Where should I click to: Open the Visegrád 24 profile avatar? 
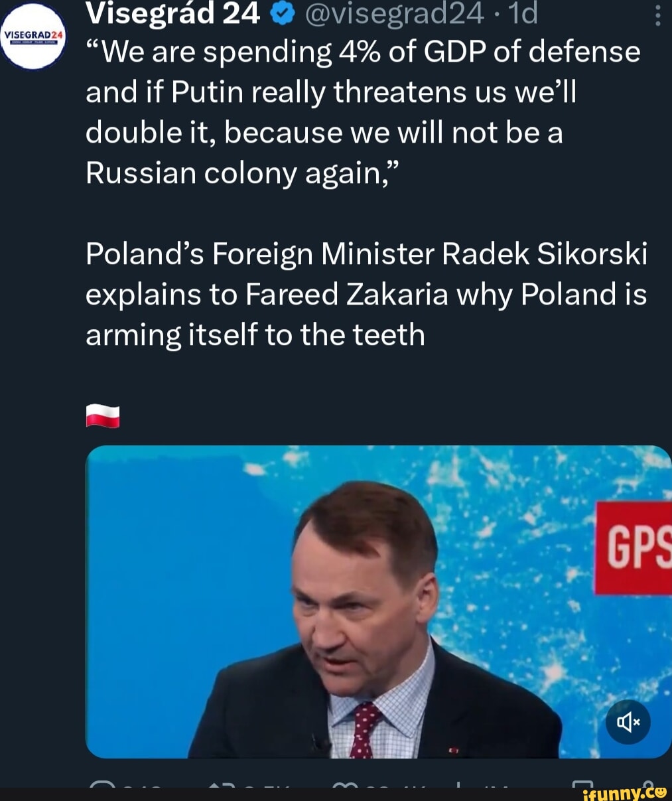[33, 36]
